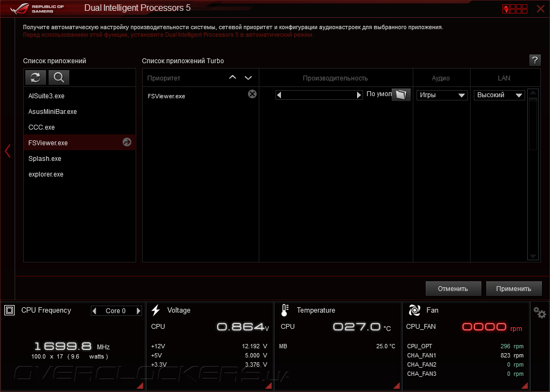Decrease performance slider with left arrow
This screenshot has height=392, width=550.
click(x=279, y=95)
